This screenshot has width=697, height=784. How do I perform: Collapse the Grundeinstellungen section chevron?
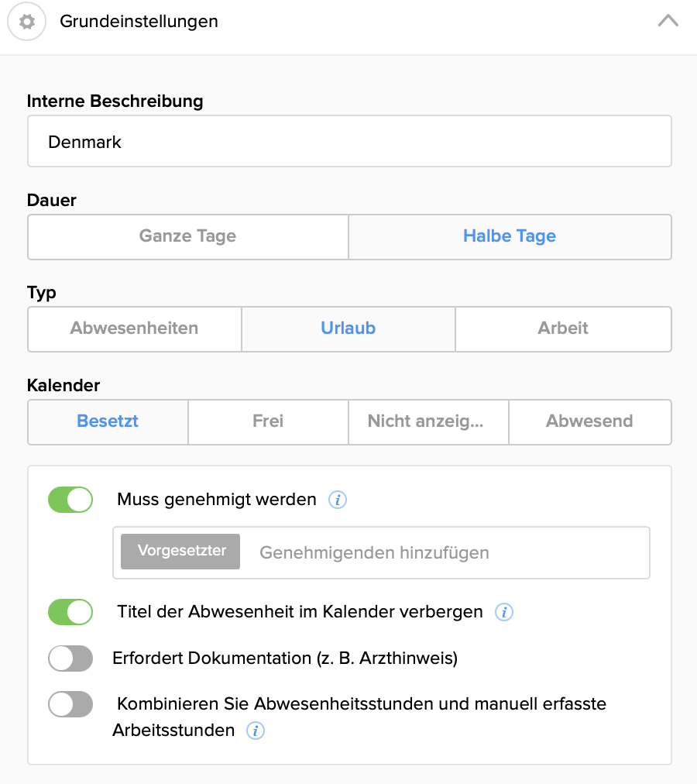click(x=668, y=22)
